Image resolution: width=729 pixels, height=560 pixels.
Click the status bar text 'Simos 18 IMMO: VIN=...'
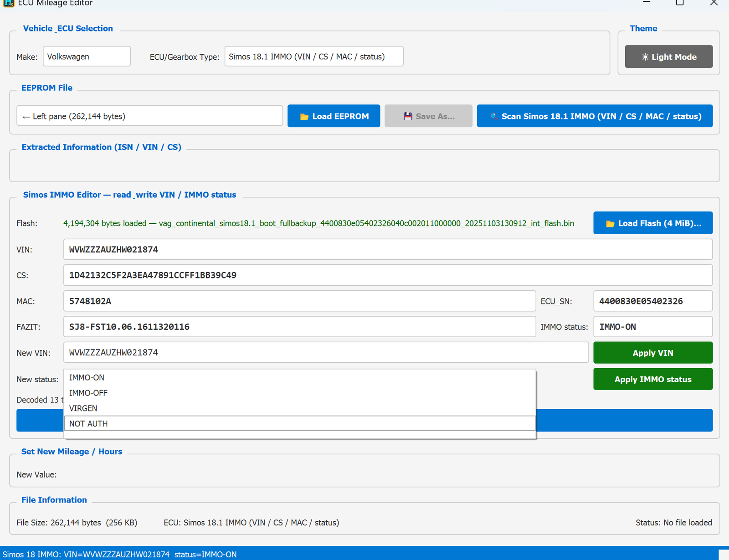pos(120,555)
